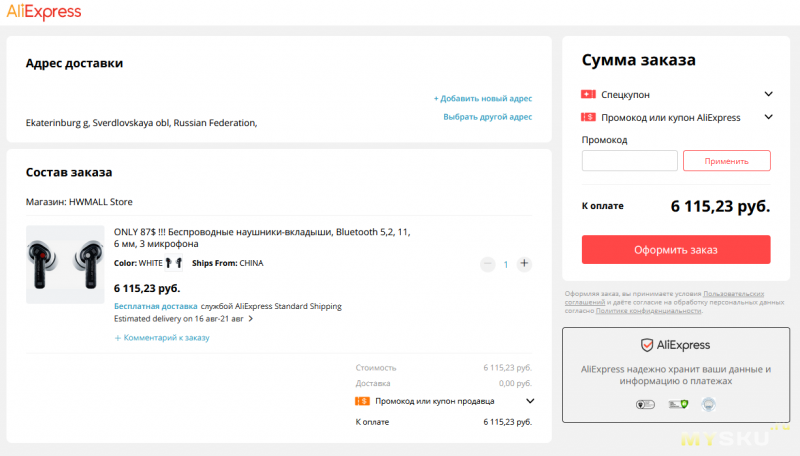Viewport: 800px width, 456px height.
Task: Expand estimated delivery date arrow
Action: point(251,319)
